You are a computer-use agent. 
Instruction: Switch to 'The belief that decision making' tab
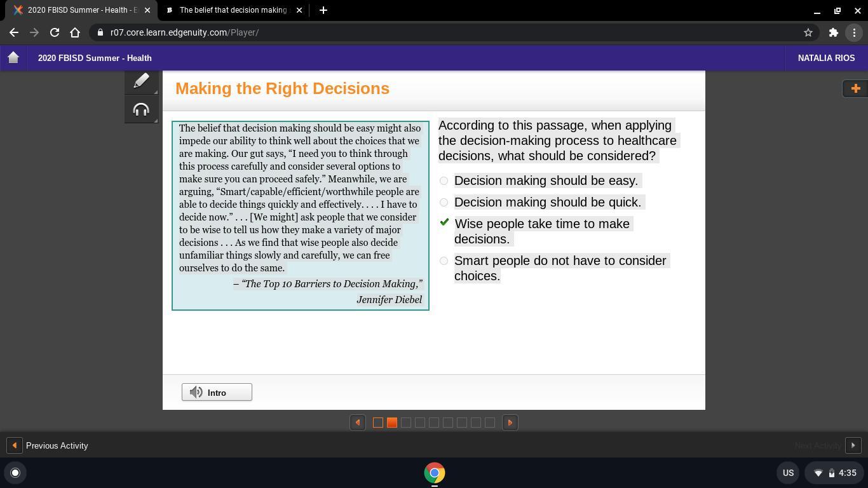point(233,10)
